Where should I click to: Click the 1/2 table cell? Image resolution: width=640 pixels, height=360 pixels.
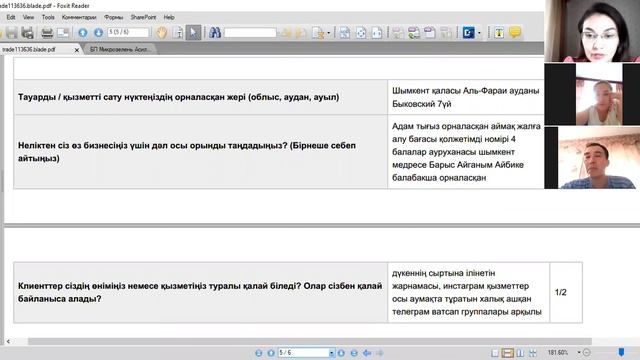(x=566, y=293)
